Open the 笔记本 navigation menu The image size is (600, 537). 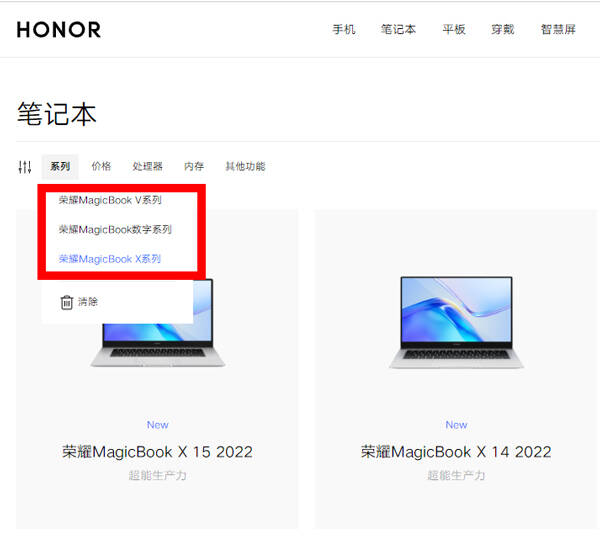click(398, 29)
